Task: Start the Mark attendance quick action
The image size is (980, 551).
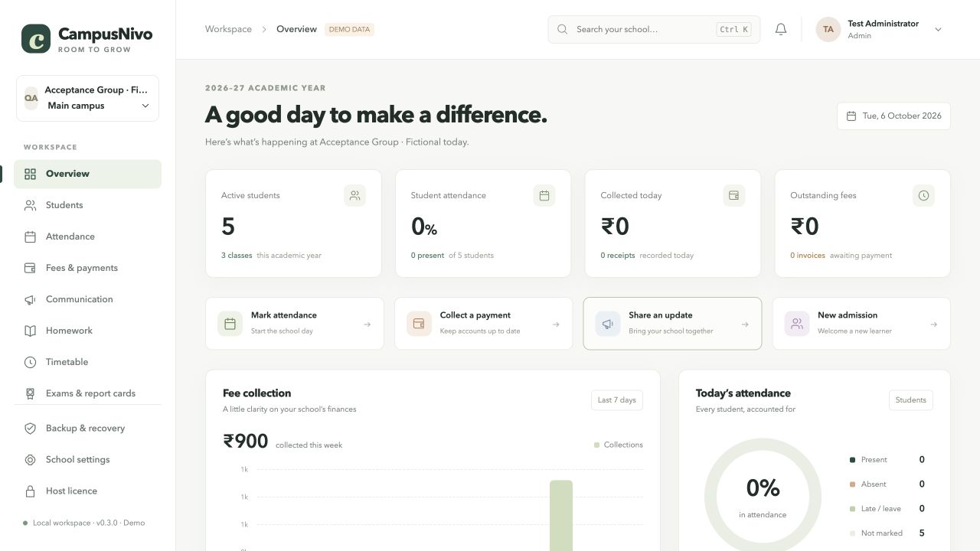Action: point(295,324)
